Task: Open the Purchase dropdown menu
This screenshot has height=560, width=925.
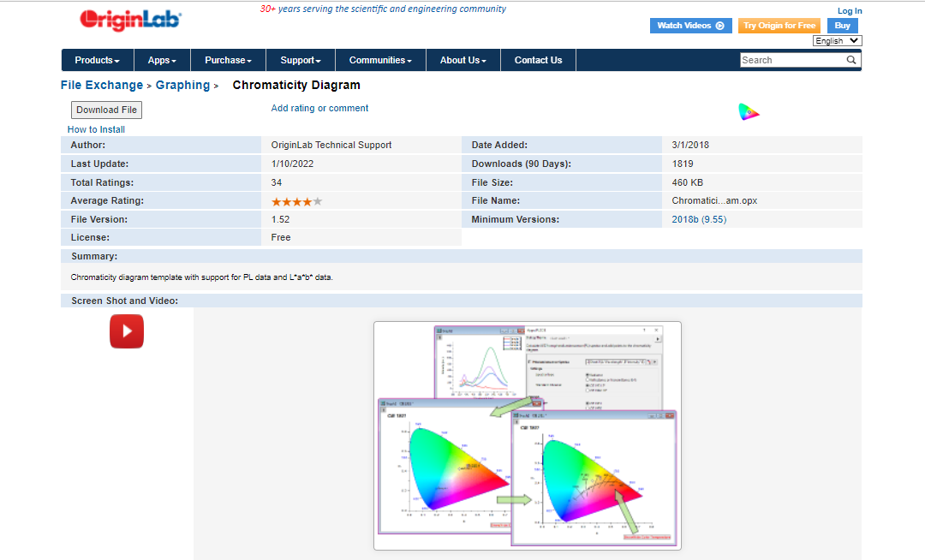Action: (x=229, y=60)
